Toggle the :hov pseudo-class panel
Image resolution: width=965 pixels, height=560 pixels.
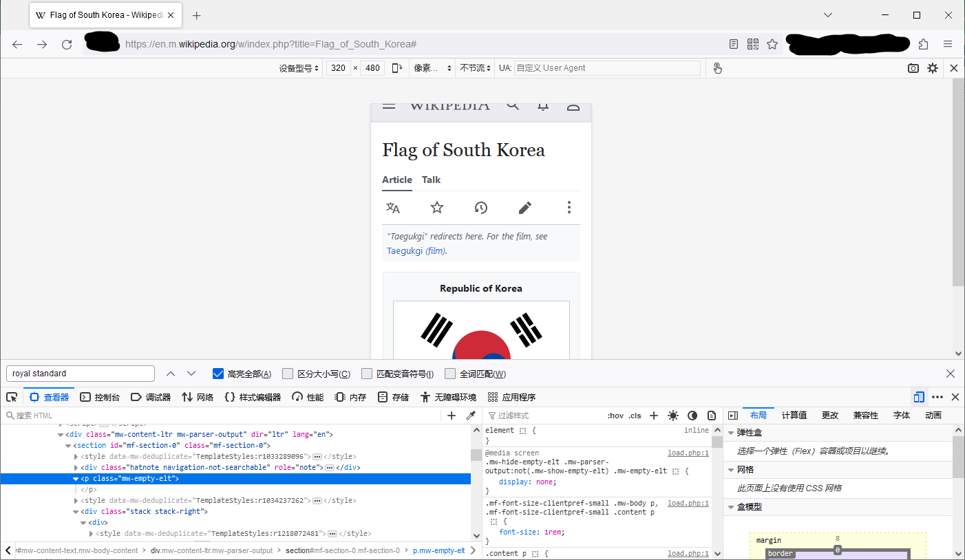click(615, 416)
